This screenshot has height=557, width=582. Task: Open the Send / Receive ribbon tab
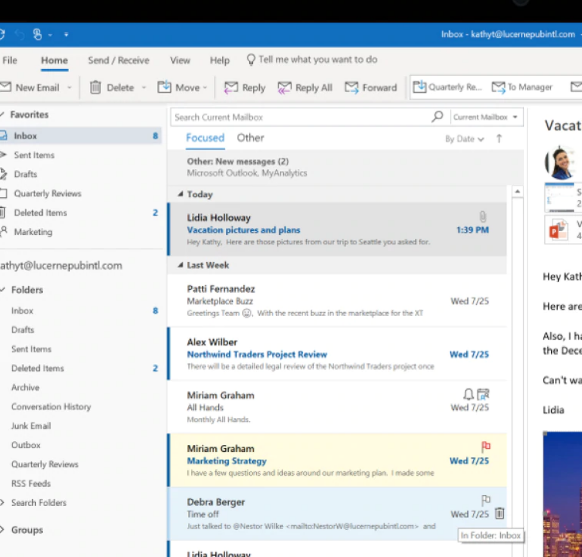tap(118, 60)
